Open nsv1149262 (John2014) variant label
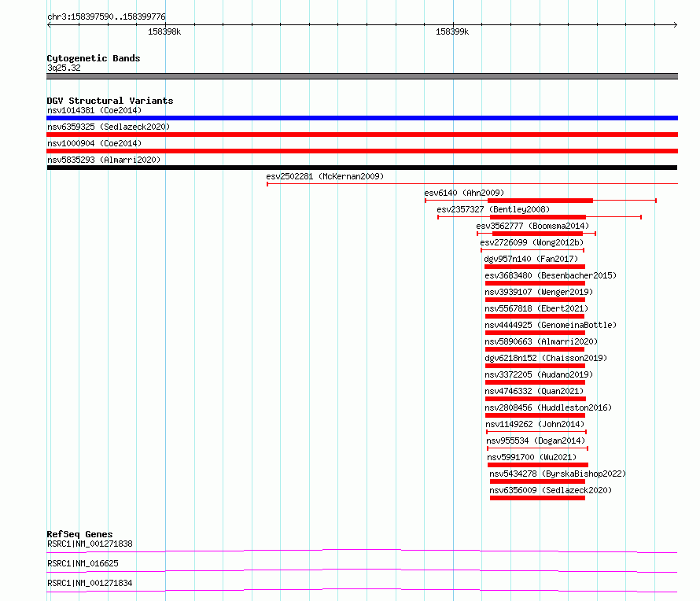Screen dimensions: 700x601 pyautogui.click(x=535, y=424)
